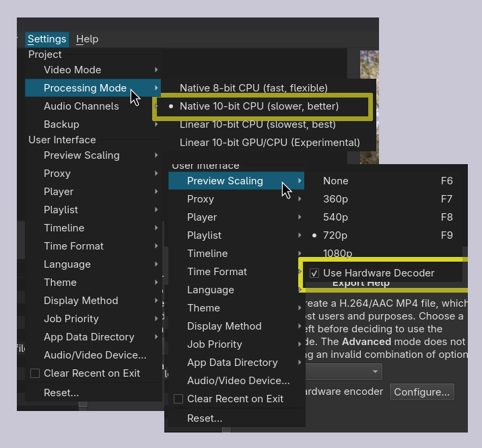Open the combo box above Configure
Viewport: 482px width, 448px height.
click(343, 371)
